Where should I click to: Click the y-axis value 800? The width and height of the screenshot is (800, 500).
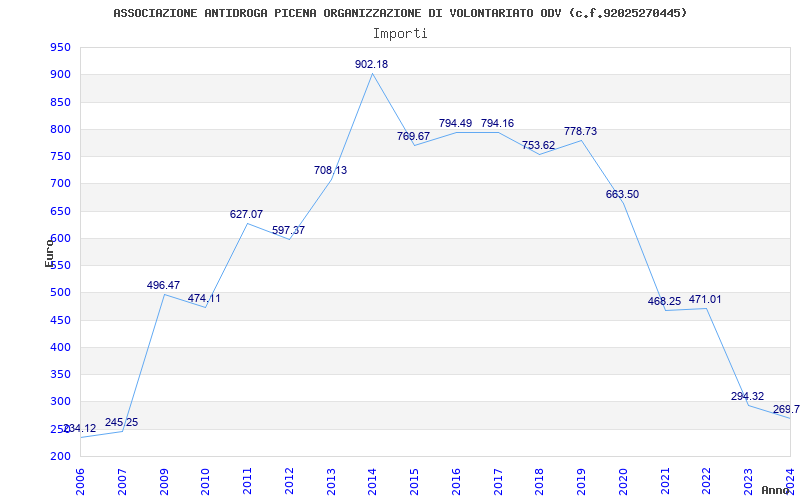click(x=60, y=130)
